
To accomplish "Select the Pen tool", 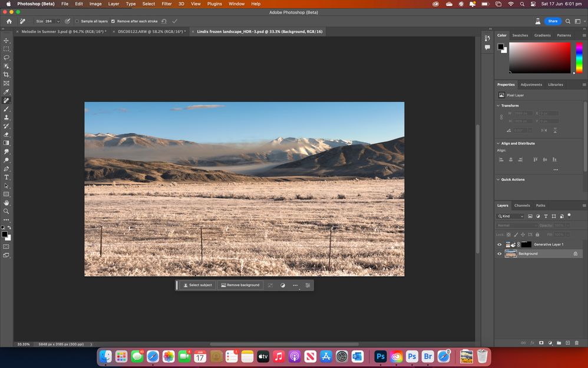I will tap(6, 169).
